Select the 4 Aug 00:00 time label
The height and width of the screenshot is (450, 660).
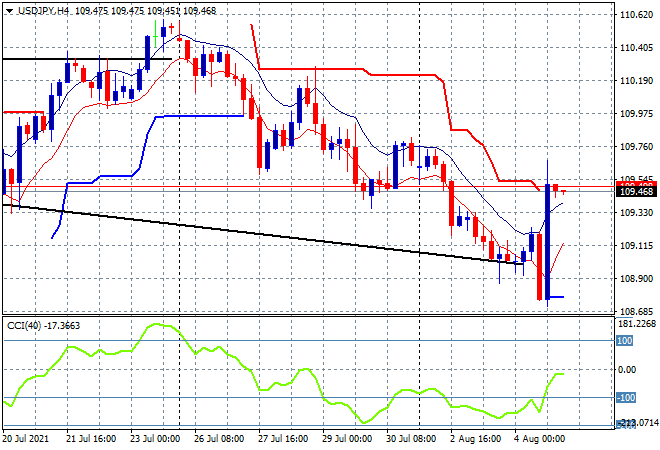coord(540,439)
